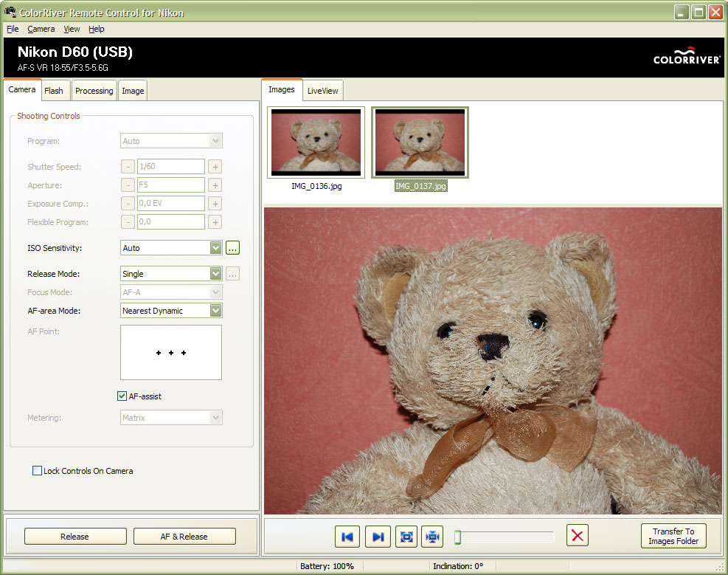Adjust the zoom slider handle
Viewport: 728px width, 575px height.
(457, 537)
